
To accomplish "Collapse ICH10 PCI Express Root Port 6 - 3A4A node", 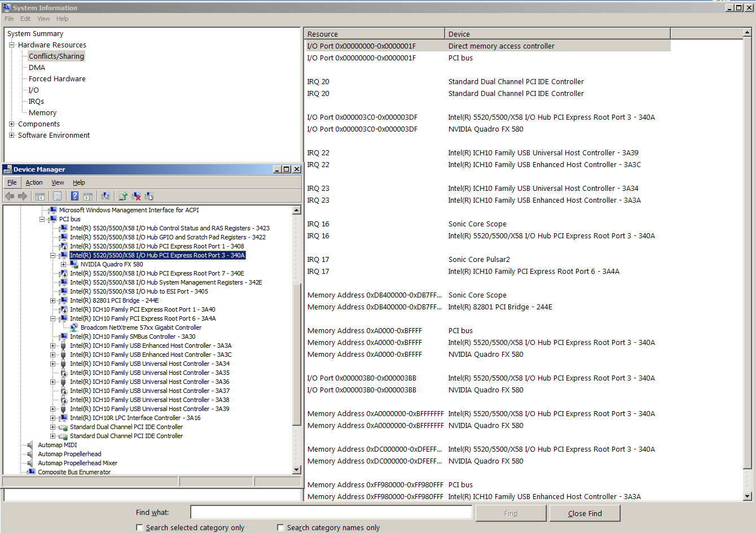I will click(x=52, y=318).
